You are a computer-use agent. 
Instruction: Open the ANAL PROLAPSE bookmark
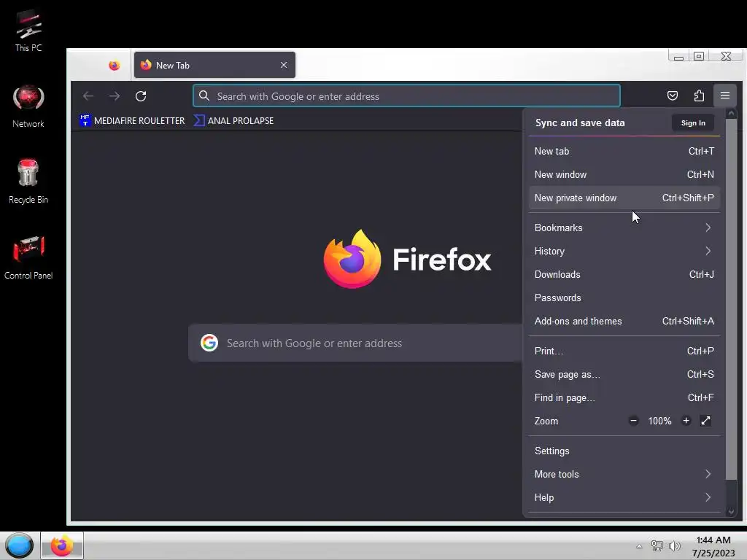click(234, 120)
